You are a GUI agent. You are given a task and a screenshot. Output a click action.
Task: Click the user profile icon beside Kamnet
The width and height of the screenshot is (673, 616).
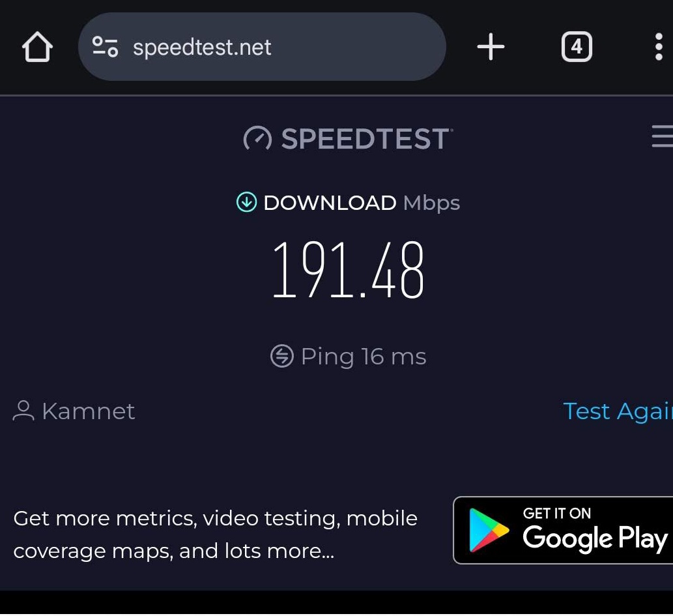(x=23, y=411)
